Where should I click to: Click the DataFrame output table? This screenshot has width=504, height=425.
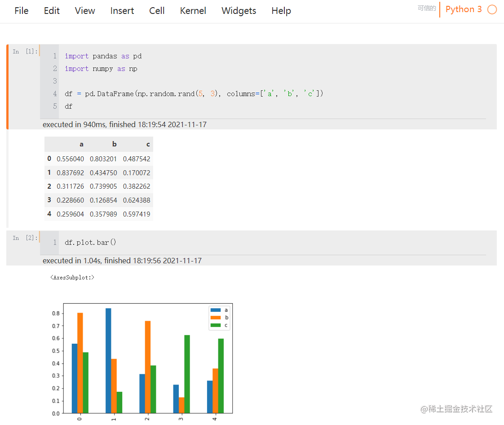tap(99, 179)
